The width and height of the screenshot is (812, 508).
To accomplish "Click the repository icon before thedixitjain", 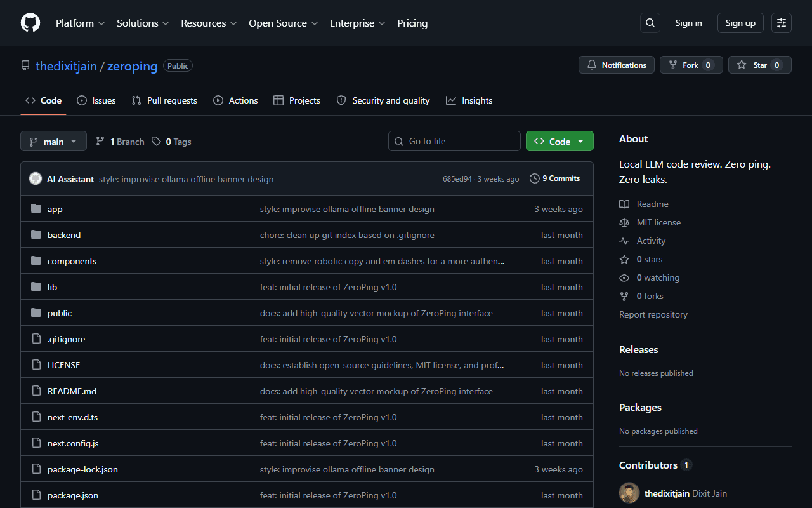I will coord(25,65).
